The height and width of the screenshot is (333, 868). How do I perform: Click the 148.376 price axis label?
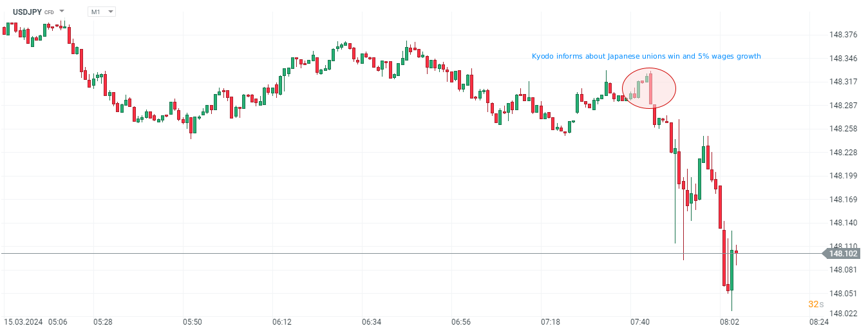point(844,35)
